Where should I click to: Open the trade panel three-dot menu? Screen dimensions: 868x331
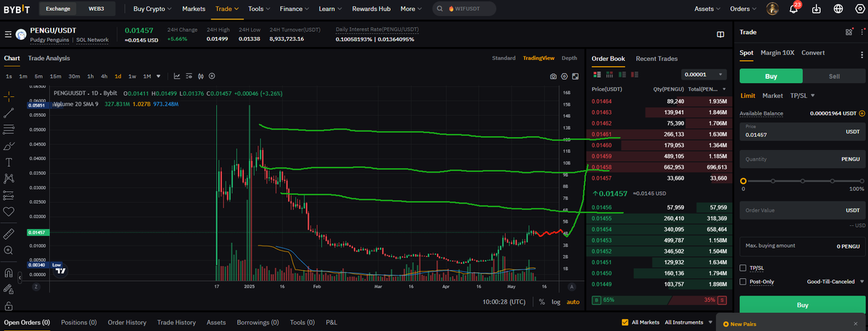click(861, 32)
